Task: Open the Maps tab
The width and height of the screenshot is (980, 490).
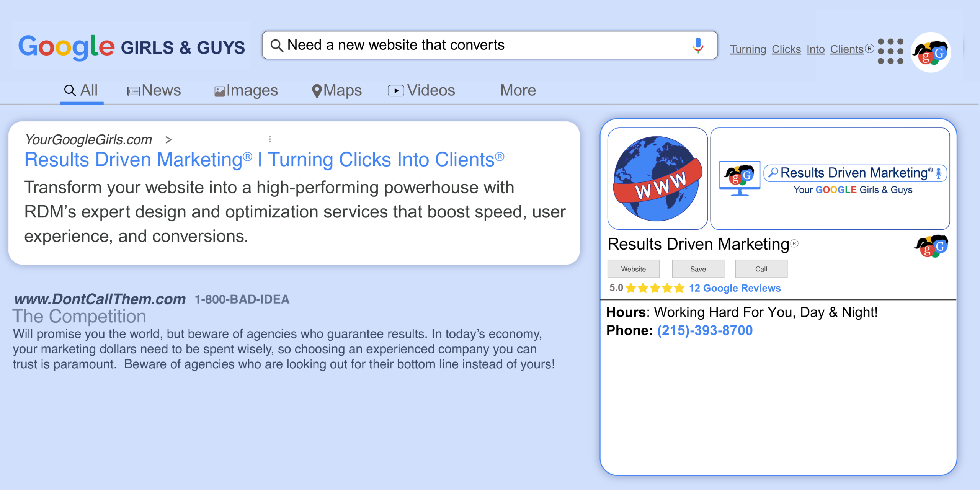Action: [337, 91]
